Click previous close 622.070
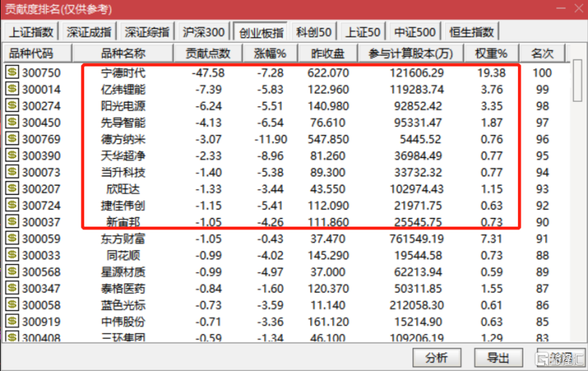 tap(328, 73)
